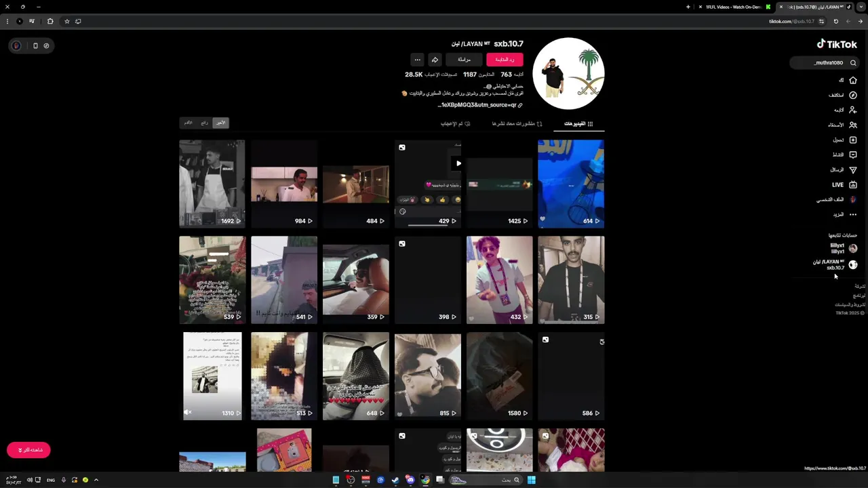Open the profile avatar picture
This screenshot has width=868, height=488.
tap(568, 73)
